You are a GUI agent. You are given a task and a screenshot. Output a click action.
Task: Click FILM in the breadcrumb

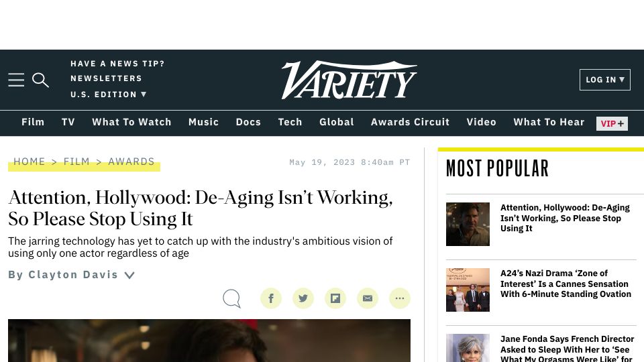[x=76, y=162]
